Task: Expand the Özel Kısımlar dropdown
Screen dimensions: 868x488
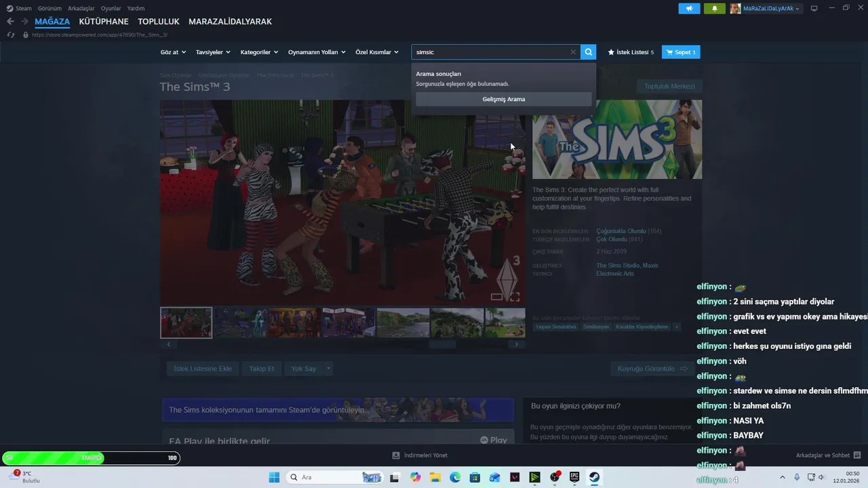Action: [x=377, y=52]
